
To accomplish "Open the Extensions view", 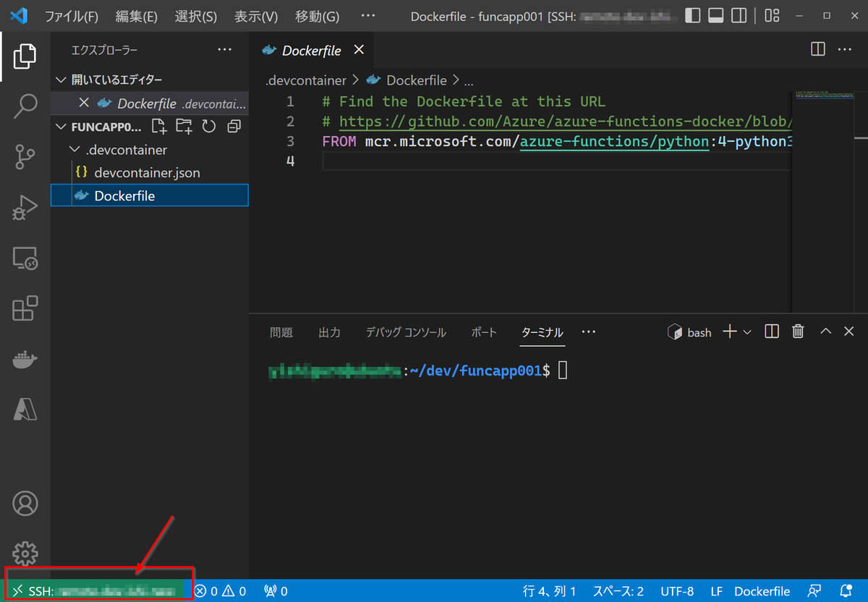I will pyautogui.click(x=25, y=308).
